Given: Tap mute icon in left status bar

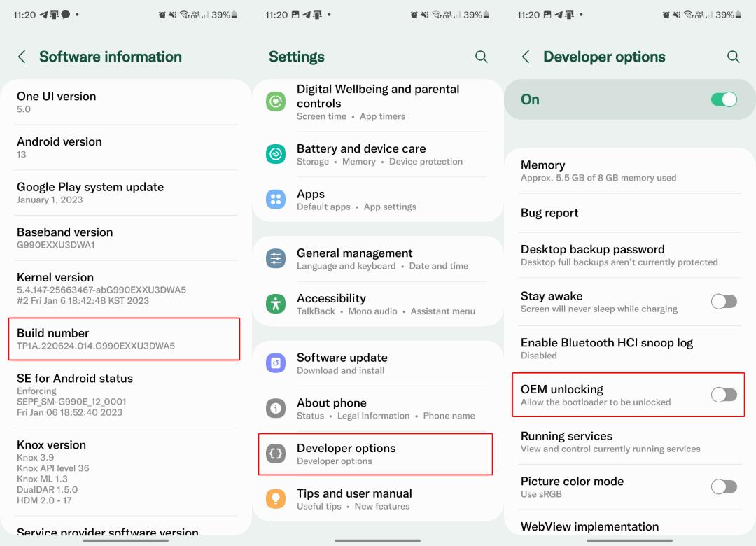Looking at the screenshot, I should [x=173, y=15].
